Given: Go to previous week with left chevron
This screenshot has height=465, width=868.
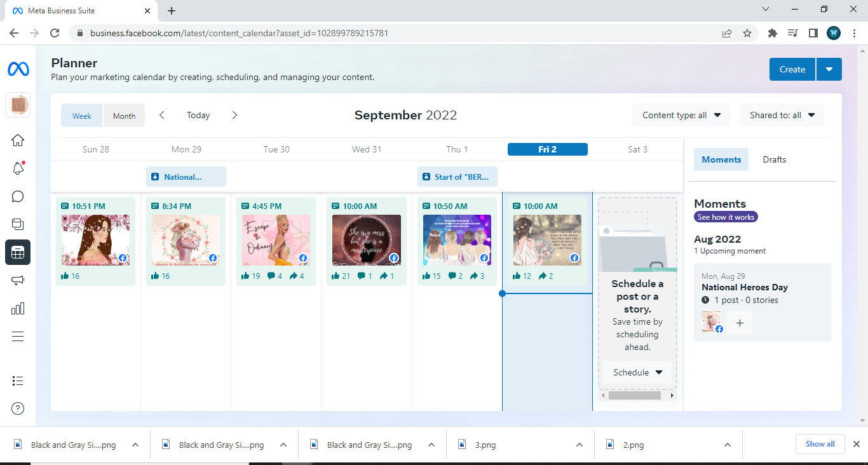Looking at the screenshot, I should [162, 115].
